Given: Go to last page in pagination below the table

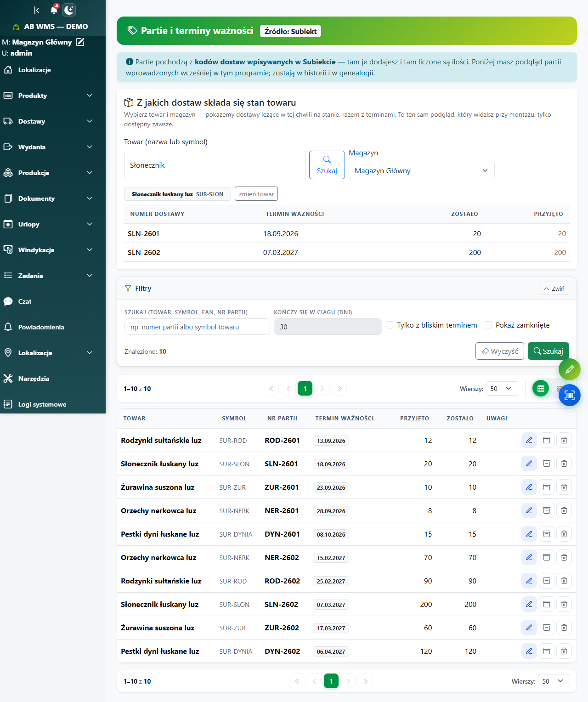Looking at the screenshot, I should (365, 681).
